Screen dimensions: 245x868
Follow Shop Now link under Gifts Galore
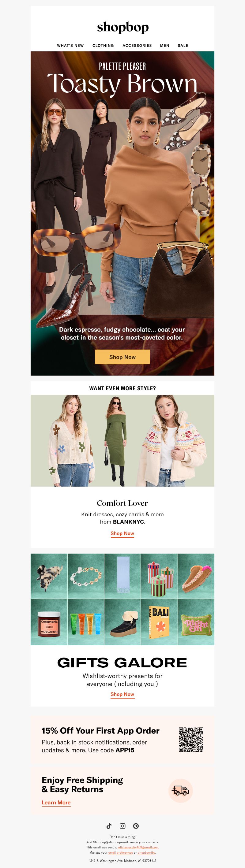pos(123,694)
